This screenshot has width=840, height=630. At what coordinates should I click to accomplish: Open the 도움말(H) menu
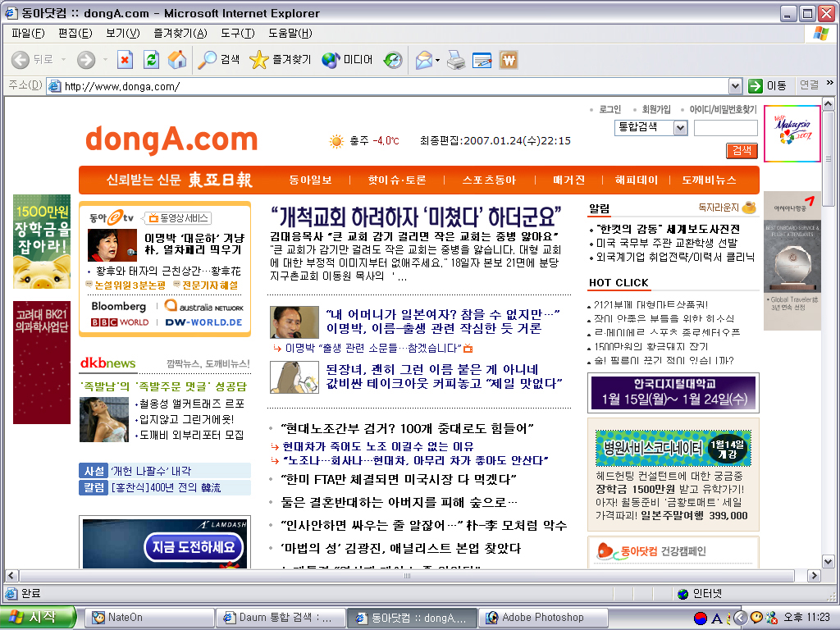(x=290, y=33)
